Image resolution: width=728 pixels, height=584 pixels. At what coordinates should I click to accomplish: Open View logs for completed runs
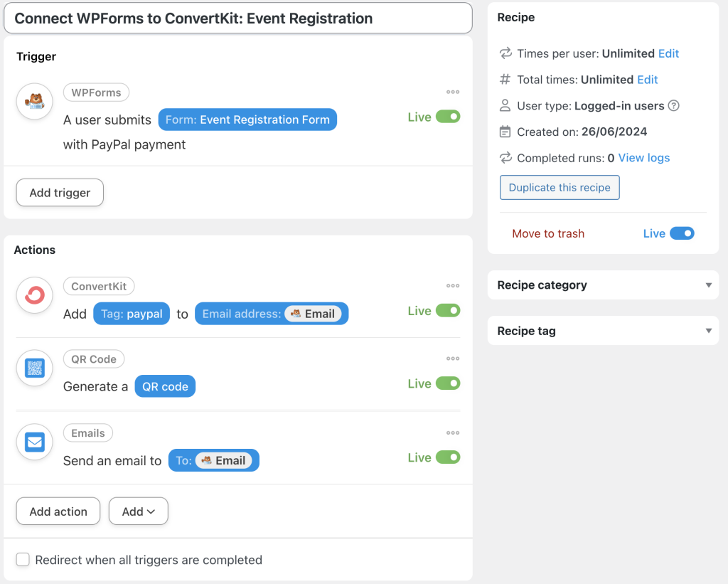[x=643, y=157]
